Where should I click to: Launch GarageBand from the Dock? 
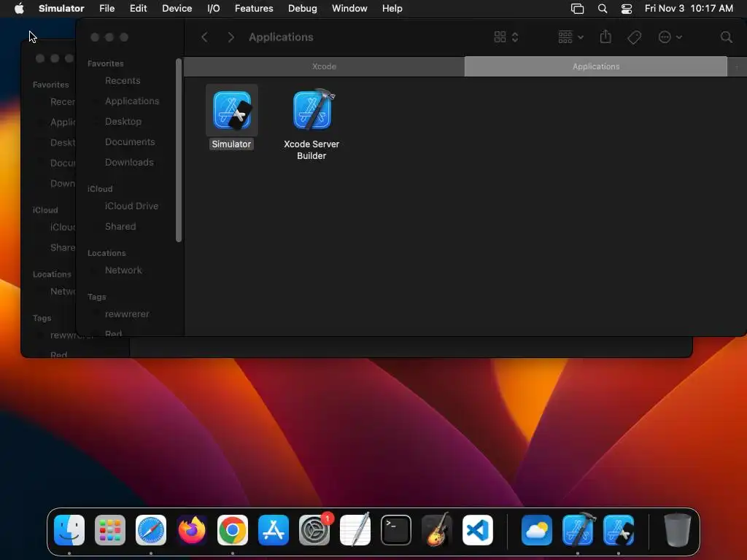pyautogui.click(x=437, y=530)
